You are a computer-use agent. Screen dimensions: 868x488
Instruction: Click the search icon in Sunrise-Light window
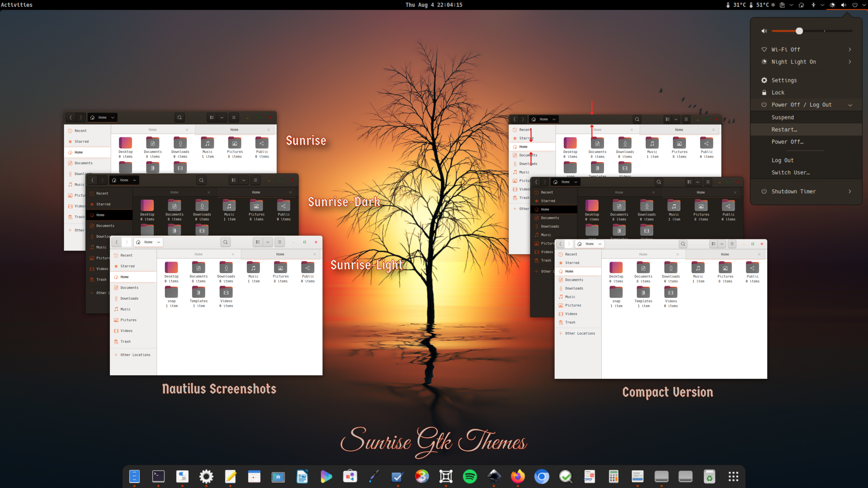tap(225, 242)
